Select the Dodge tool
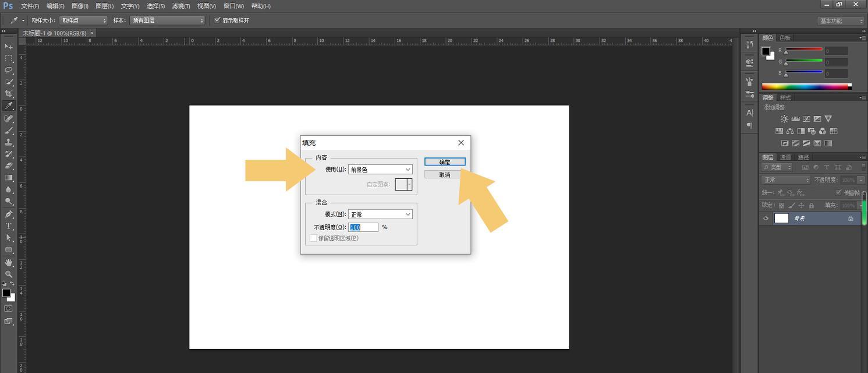Screen dimensions: 868x373 point(9,202)
